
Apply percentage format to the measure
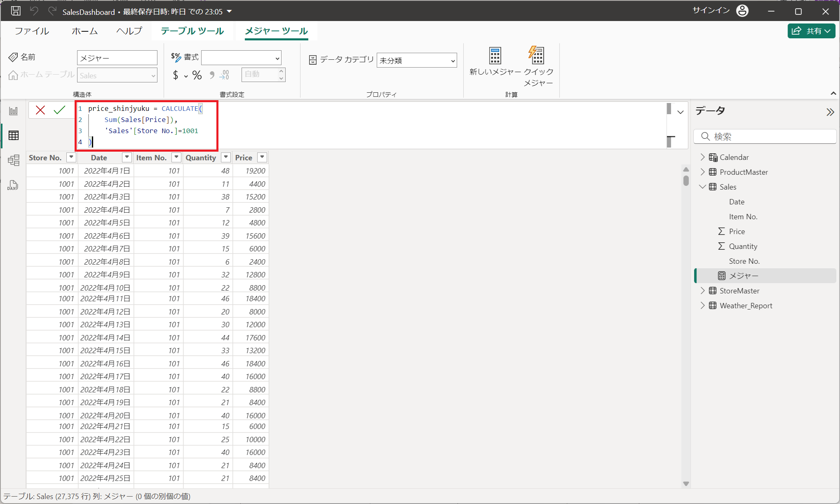197,75
